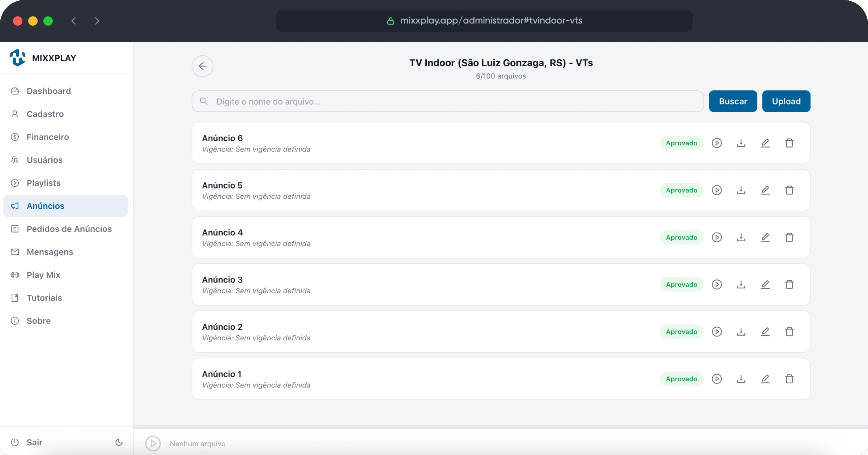The width and height of the screenshot is (868, 455).
Task: Open Tutoriais in the sidebar
Action: pyautogui.click(x=65, y=298)
